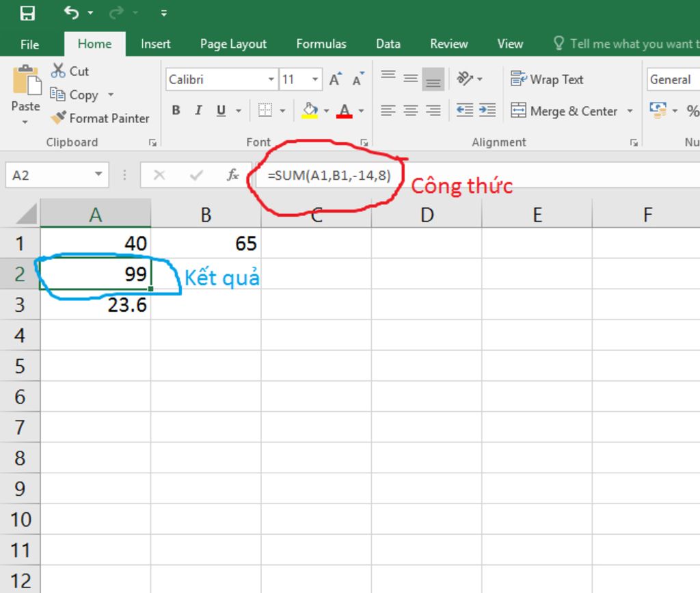Viewport: 700px width, 593px height.
Task: Center text horizontally
Action: pos(410,110)
